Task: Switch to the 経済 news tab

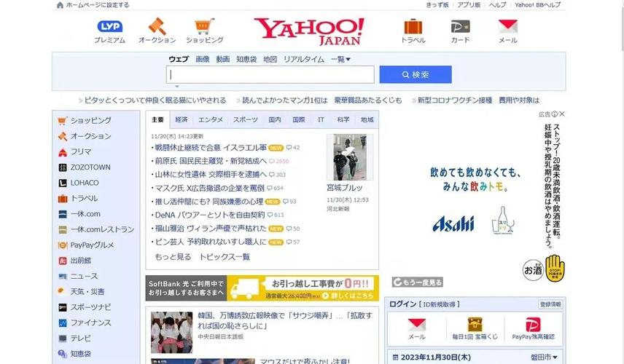Action: click(x=182, y=119)
